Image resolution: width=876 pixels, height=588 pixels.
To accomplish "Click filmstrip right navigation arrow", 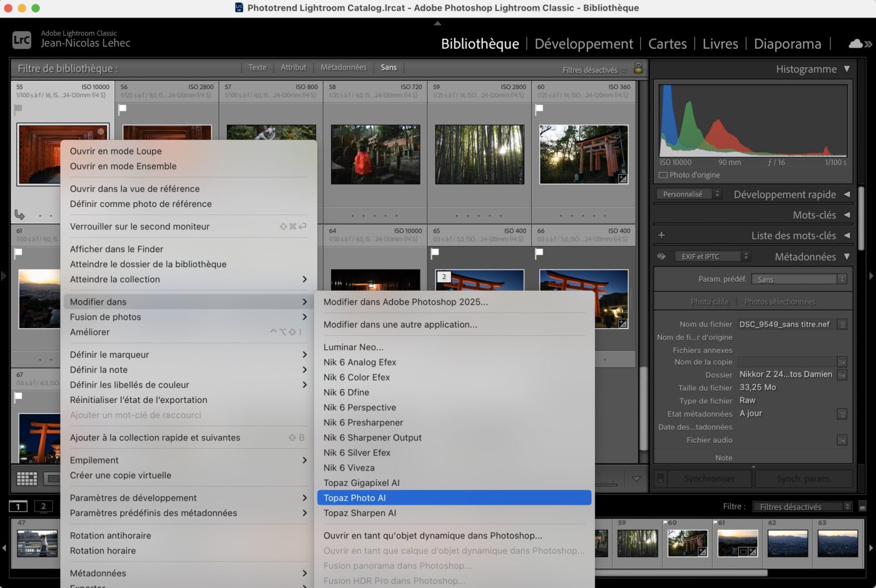I will [871, 548].
